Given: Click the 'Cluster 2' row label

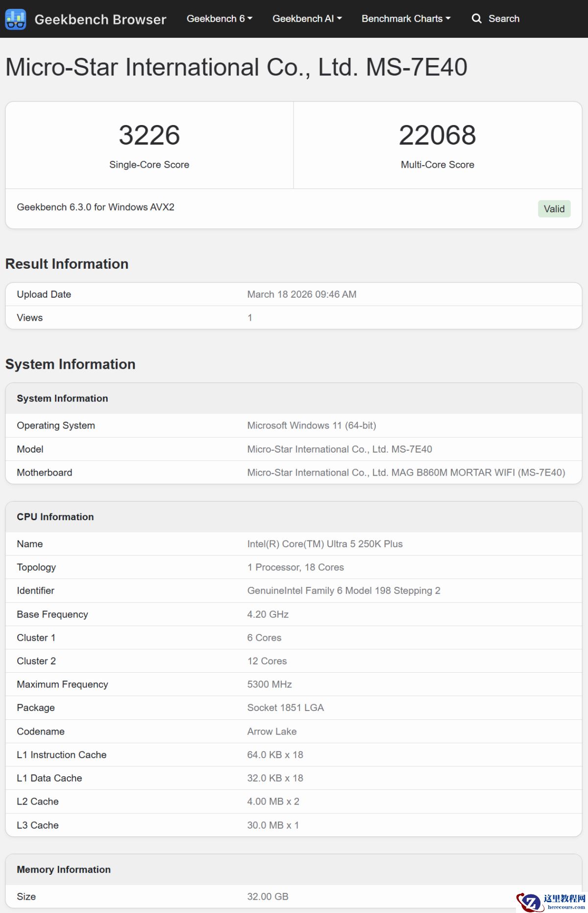Looking at the screenshot, I should 36,661.
